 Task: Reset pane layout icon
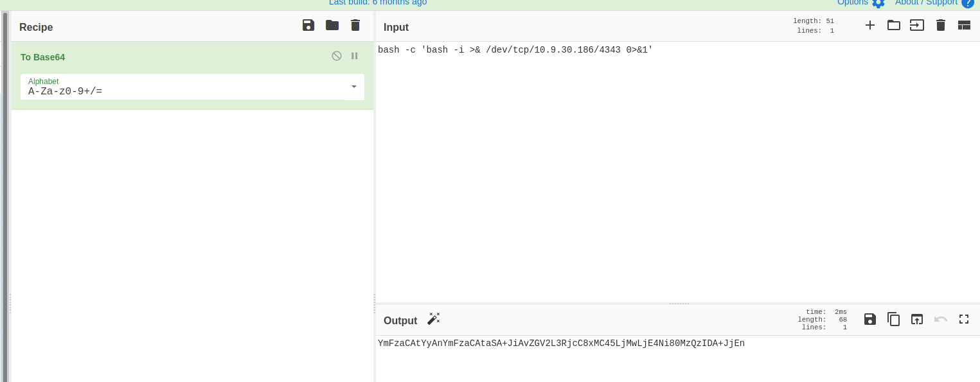(964, 25)
